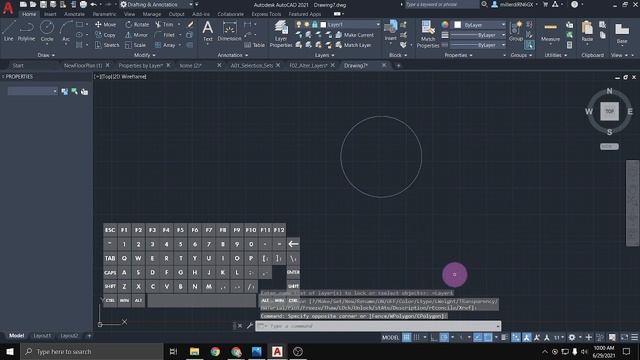Screen dimensions: 640x360
Task: Open the AutoCAD application menu
Action: pyautogui.click(x=8, y=8)
